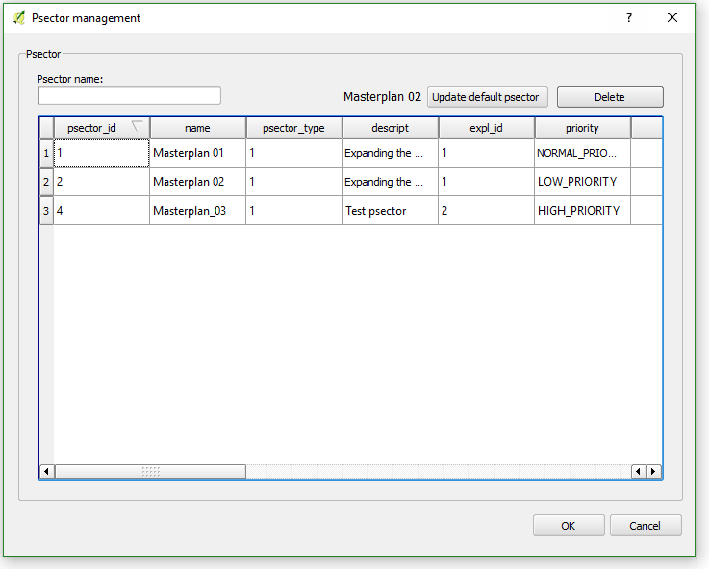This screenshot has width=709, height=569.
Task: Select row header number 2
Action: 46,182
